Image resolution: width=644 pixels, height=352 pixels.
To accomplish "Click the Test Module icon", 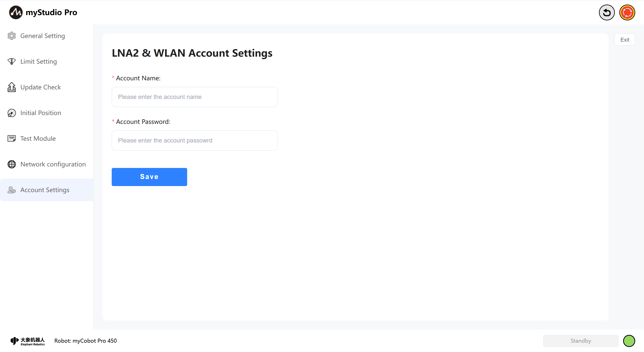I will click(x=12, y=138).
